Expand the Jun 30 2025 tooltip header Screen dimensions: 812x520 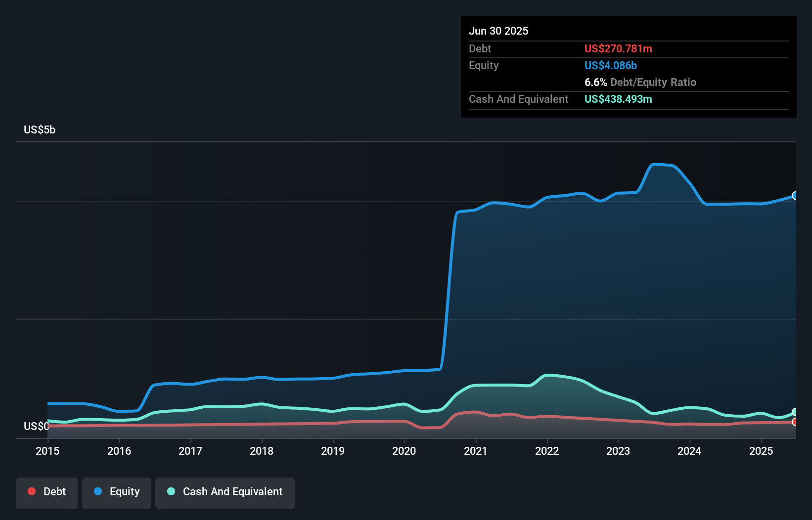[x=499, y=31]
